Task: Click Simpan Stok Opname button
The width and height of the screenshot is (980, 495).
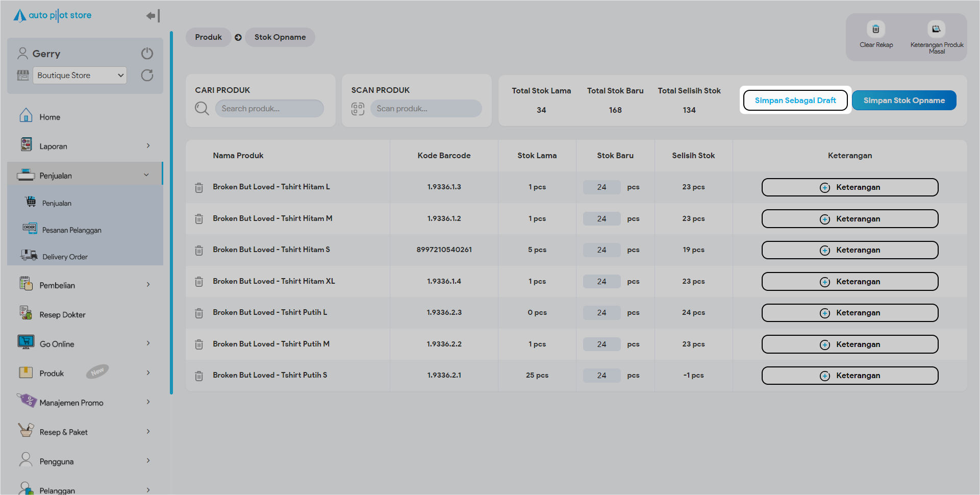Action: 903,101
